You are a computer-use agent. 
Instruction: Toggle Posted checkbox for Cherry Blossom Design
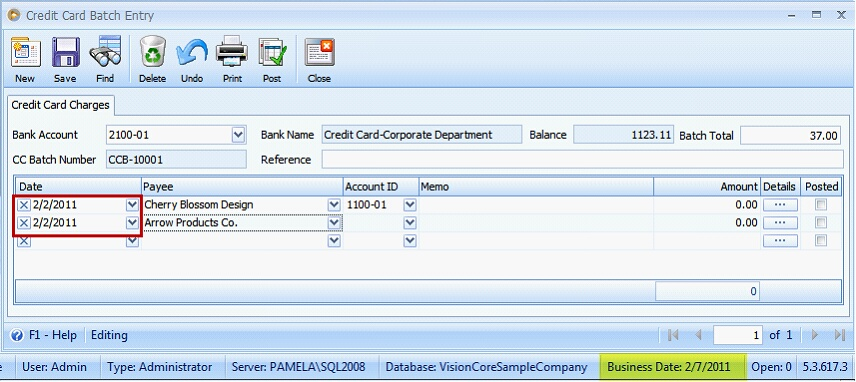(x=821, y=205)
